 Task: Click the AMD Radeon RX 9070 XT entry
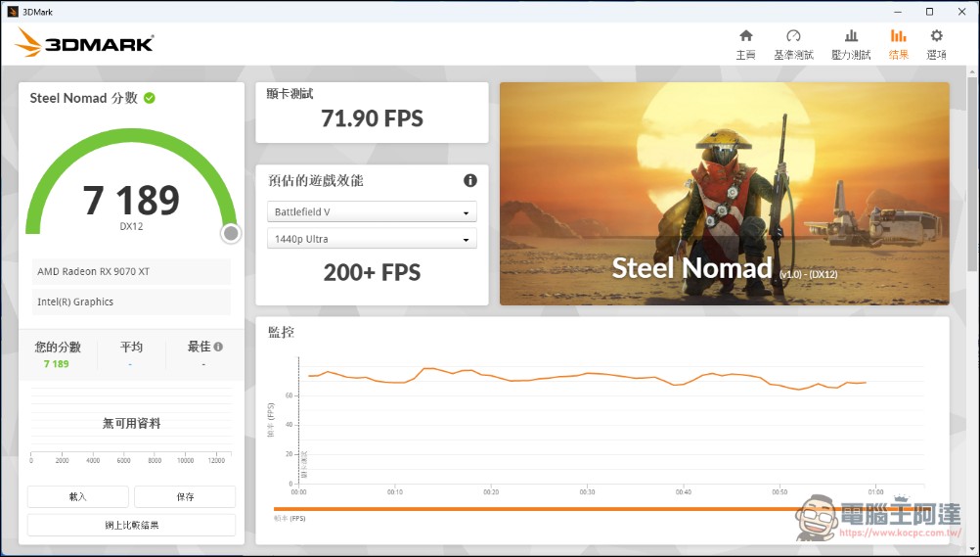(131, 271)
